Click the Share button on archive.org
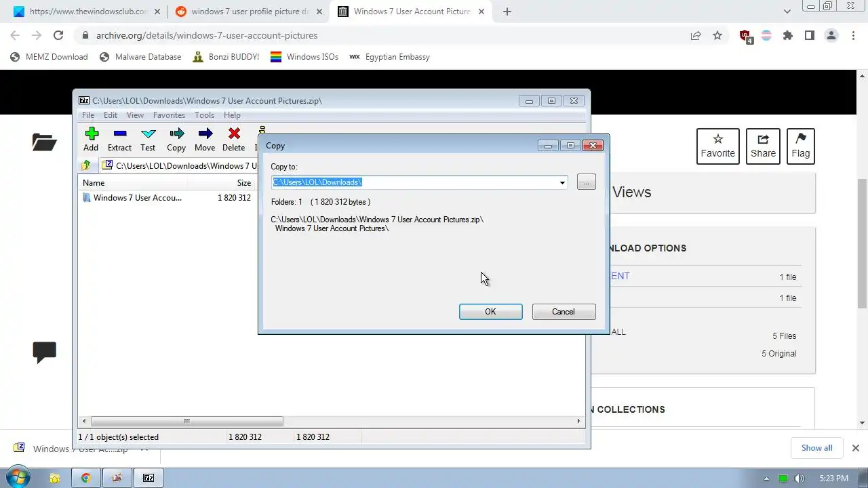Image resolution: width=868 pixels, height=488 pixels. [763, 146]
